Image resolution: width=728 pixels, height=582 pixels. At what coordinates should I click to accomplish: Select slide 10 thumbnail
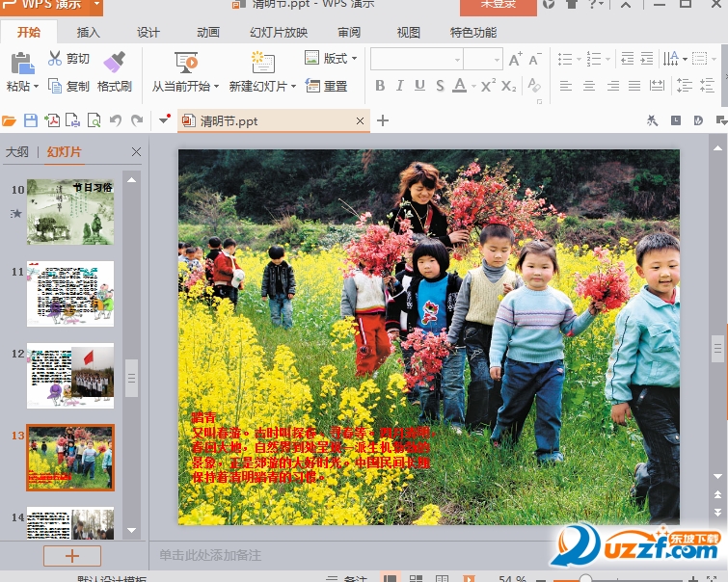pos(70,212)
